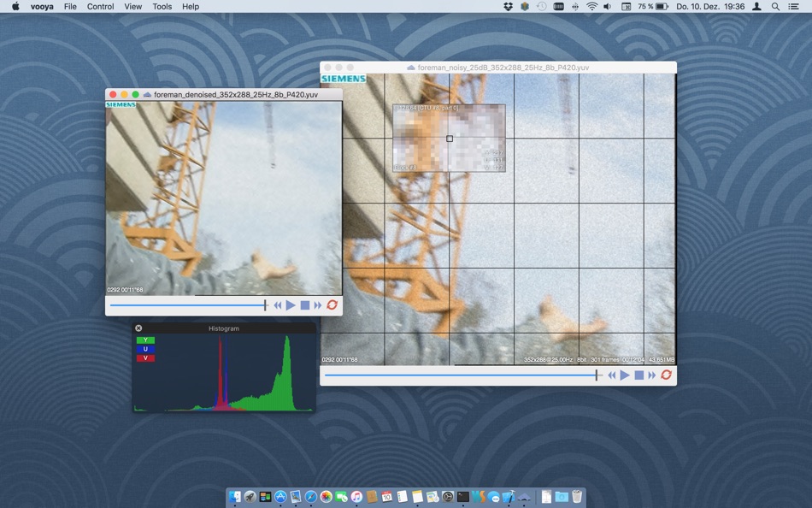This screenshot has height=508, width=812.
Task: Click the Dropbox menu bar icon
Action: [508, 7]
